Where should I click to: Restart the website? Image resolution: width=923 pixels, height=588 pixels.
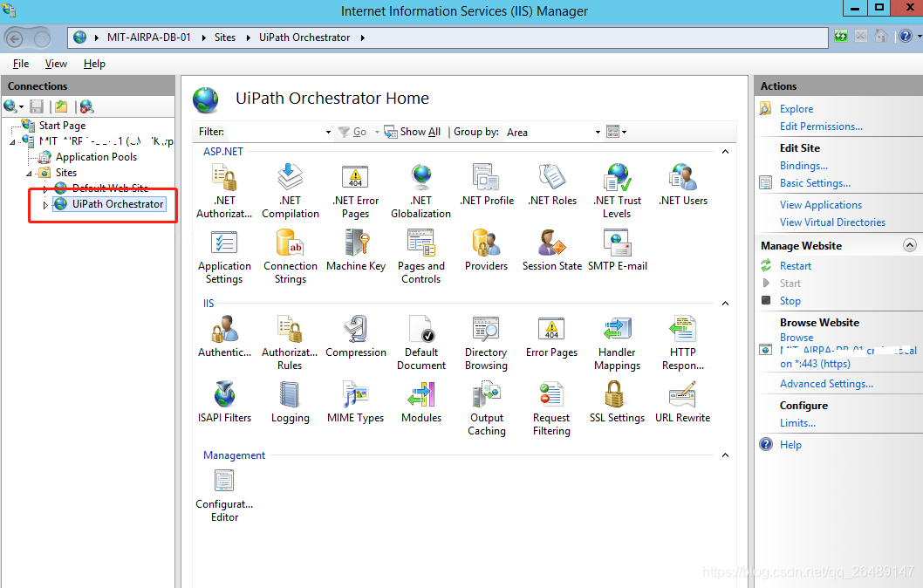click(796, 266)
